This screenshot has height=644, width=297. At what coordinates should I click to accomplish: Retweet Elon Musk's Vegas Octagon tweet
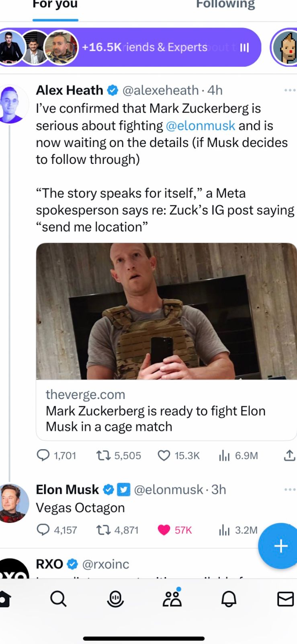[x=103, y=530]
